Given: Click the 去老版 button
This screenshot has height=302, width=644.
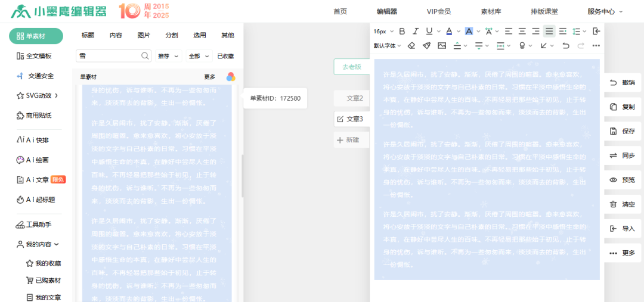Looking at the screenshot, I should [352, 67].
